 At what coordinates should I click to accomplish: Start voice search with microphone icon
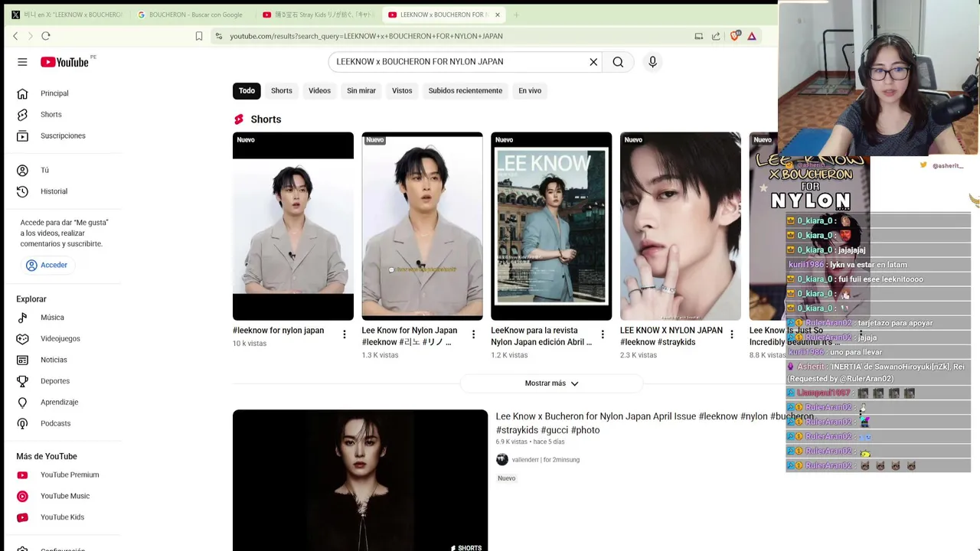coord(652,62)
